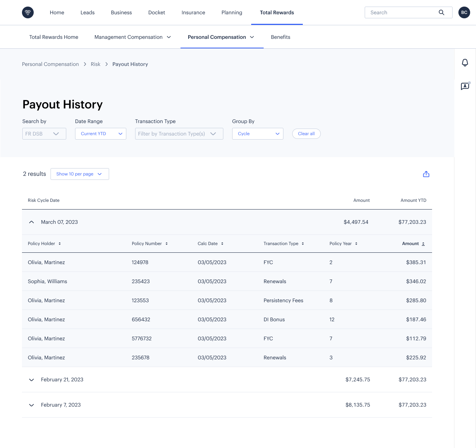Open the Docket nav item
Screen dimensions: 476x448
tap(157, 12)
